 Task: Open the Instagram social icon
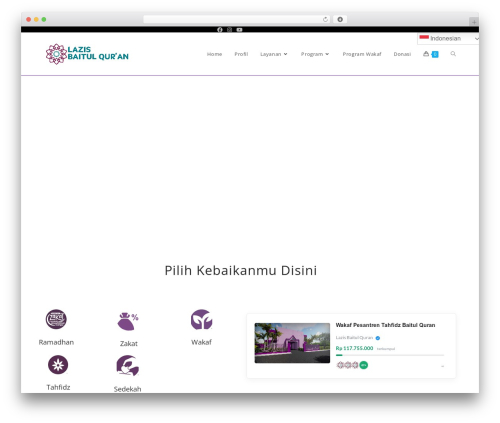pyautogui.click(x=229, y=30)
